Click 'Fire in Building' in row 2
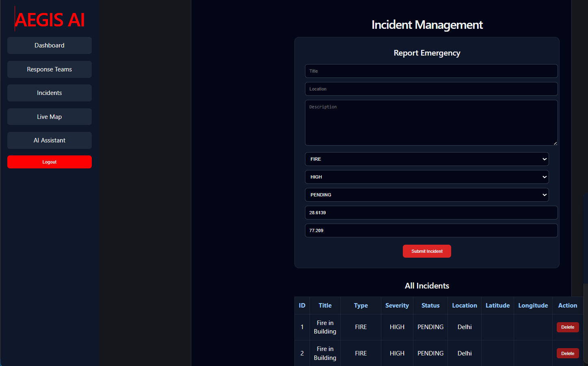The width and height of the screenshot is (588, 366). click(325, 353)
